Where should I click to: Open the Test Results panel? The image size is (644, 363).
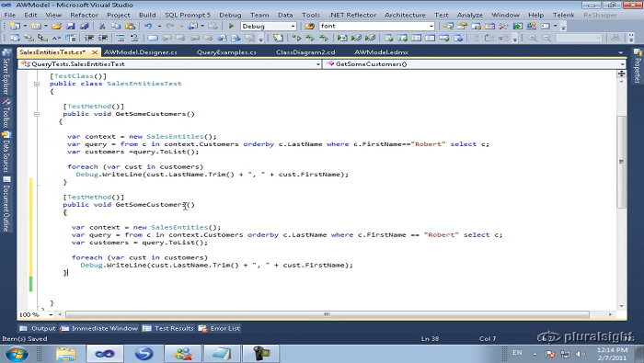click(x=168, y=328)
